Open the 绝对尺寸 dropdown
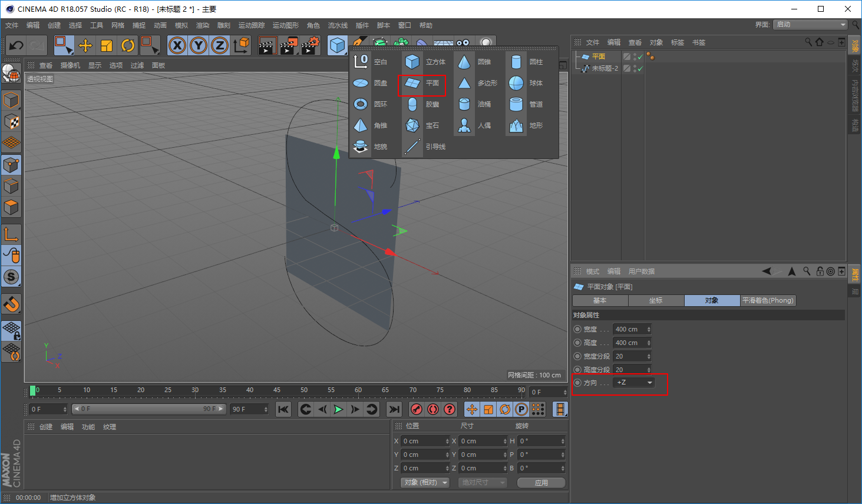This screenshot has height=504, width=862. (483, 482)
